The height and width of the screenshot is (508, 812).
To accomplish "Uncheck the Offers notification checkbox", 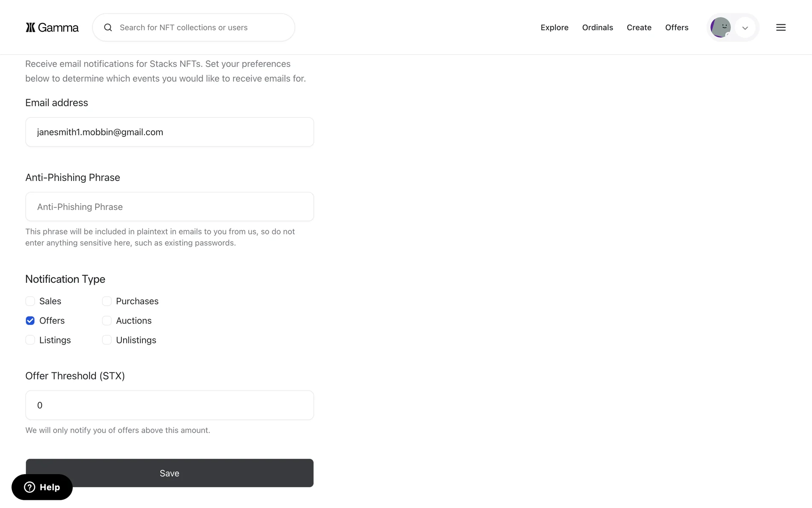I will [x=30, y=320].
